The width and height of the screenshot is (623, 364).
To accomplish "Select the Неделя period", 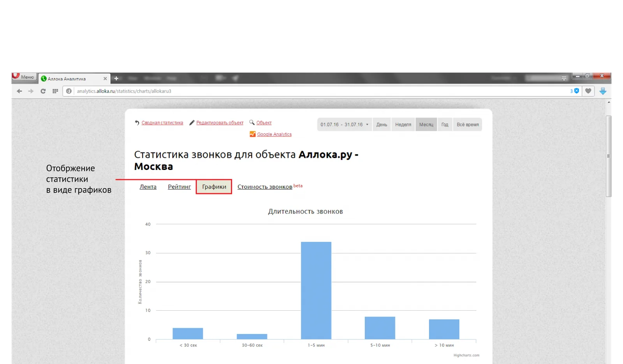I will pos(403,124).
